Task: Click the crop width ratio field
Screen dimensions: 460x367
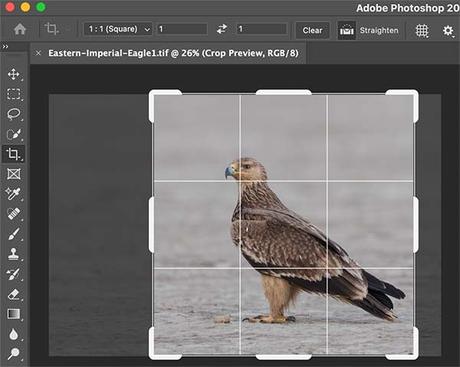Action: [182, 29]
